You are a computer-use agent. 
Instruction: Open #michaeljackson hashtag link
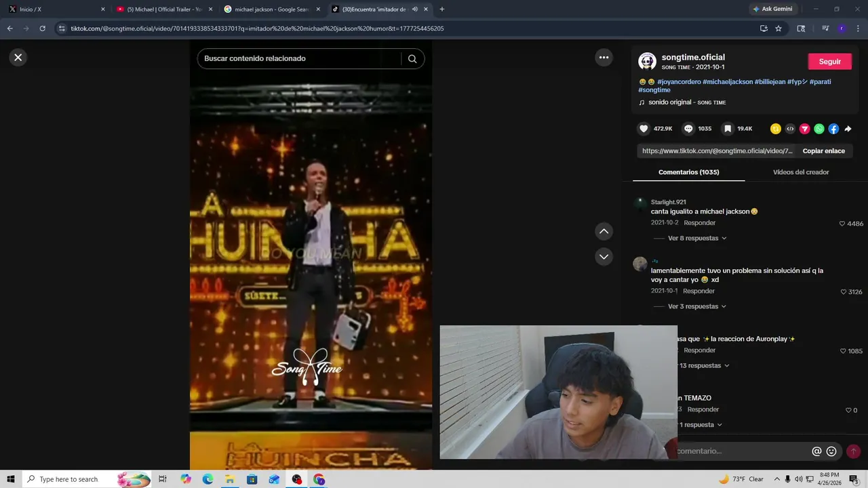coord(728,82)
